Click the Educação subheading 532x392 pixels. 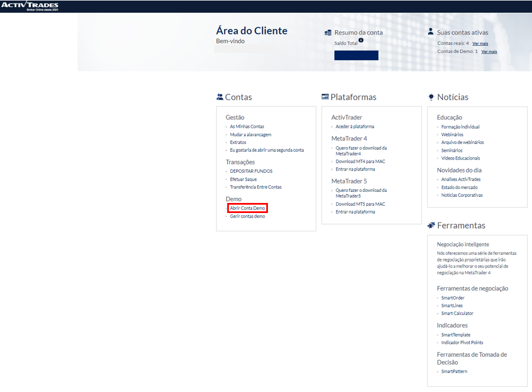(449, 118)
